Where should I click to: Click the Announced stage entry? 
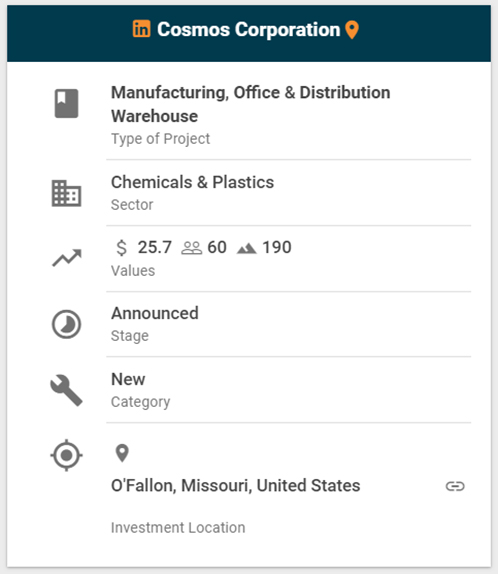tap(155, 313)
